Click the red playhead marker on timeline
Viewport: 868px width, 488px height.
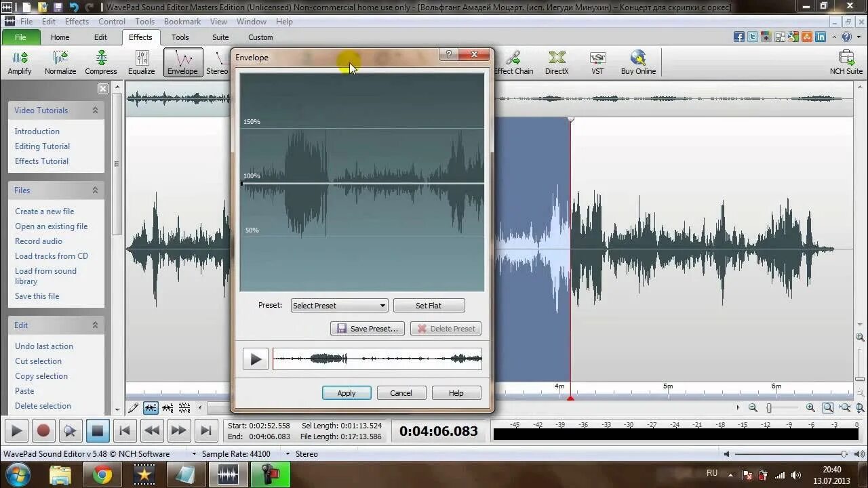point(570,399)
